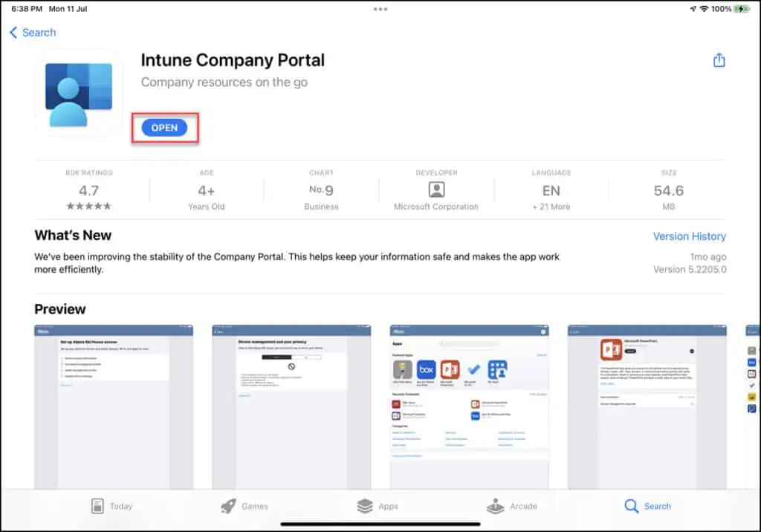Tap the EN language info
Viewport: 761px width, 532px height.
(551, 190)
